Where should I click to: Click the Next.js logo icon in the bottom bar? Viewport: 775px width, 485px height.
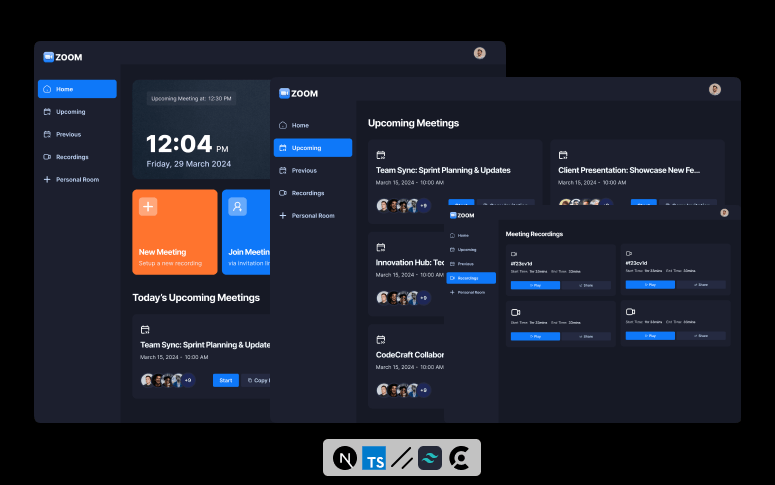click(x=345, y=458)
